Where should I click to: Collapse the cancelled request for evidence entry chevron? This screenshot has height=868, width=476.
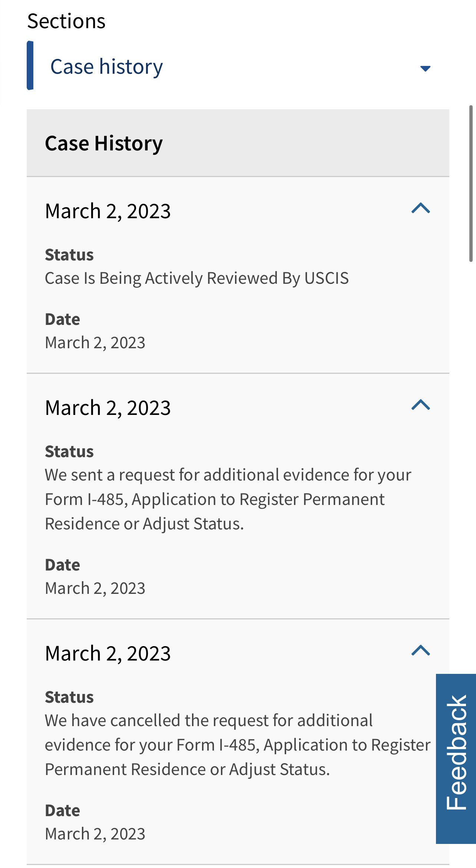(420, 651)
